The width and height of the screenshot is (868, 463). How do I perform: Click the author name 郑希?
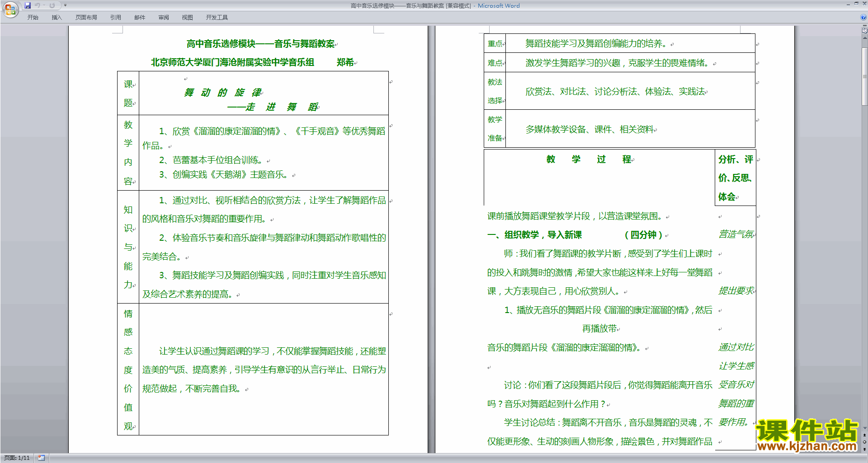click(x=345, y=62)
